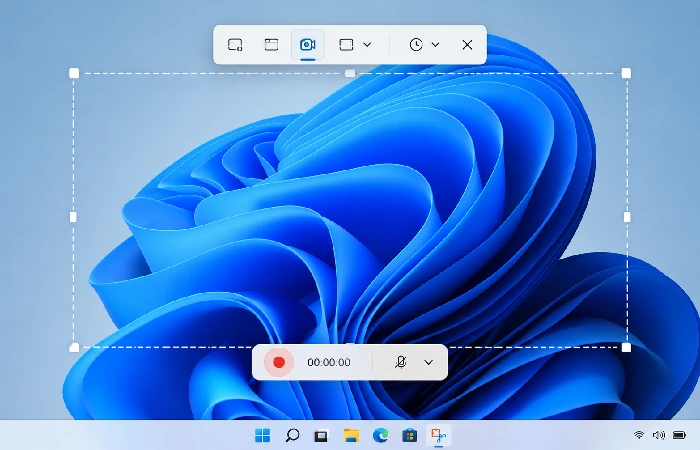This screenshot has height=450, width=700.
Task: Click the top-middle selection edge handle
Action: 350,73
